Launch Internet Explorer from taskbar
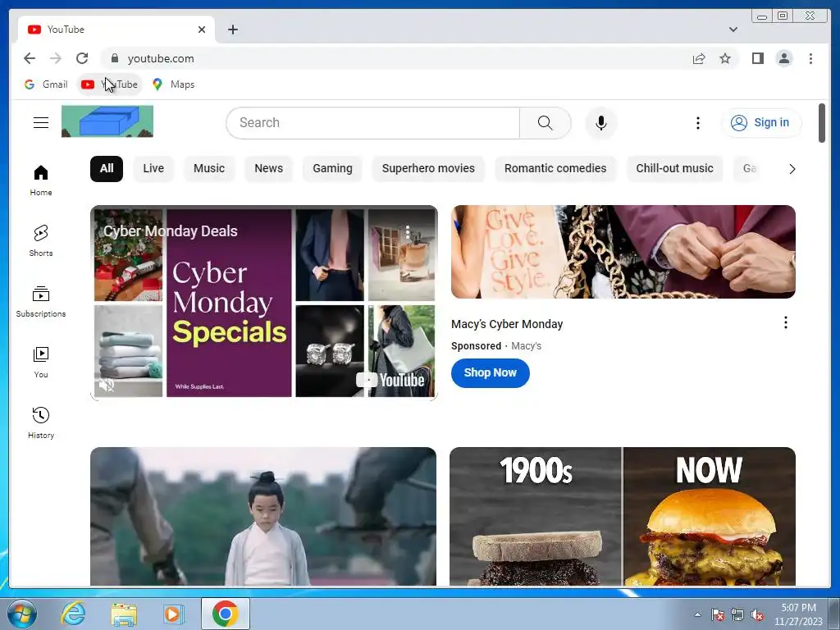The width and height of the screenshot is (840, 630). (x=72, y=614)
